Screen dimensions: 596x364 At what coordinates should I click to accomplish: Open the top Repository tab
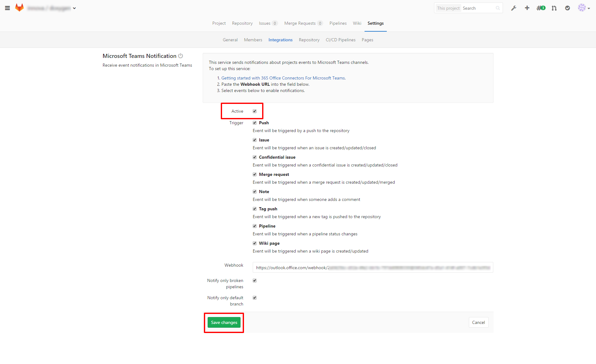click(242, 23)
